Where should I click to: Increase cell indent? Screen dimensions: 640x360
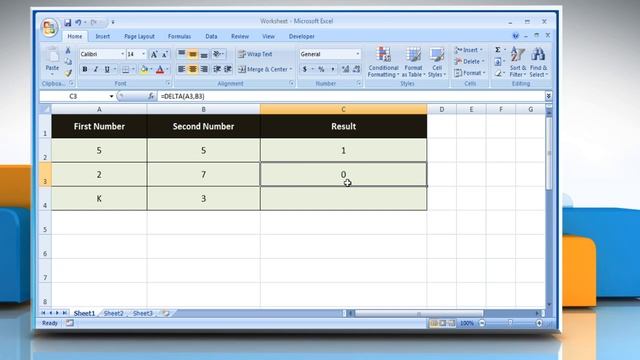[228, 69]
